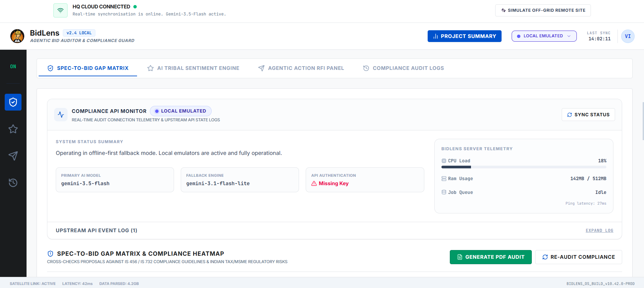Viewport: 644px width, 288px height.
Task: Switch to AI Tribal Sentiment Engine tab
Action: [x=193, y=68]
